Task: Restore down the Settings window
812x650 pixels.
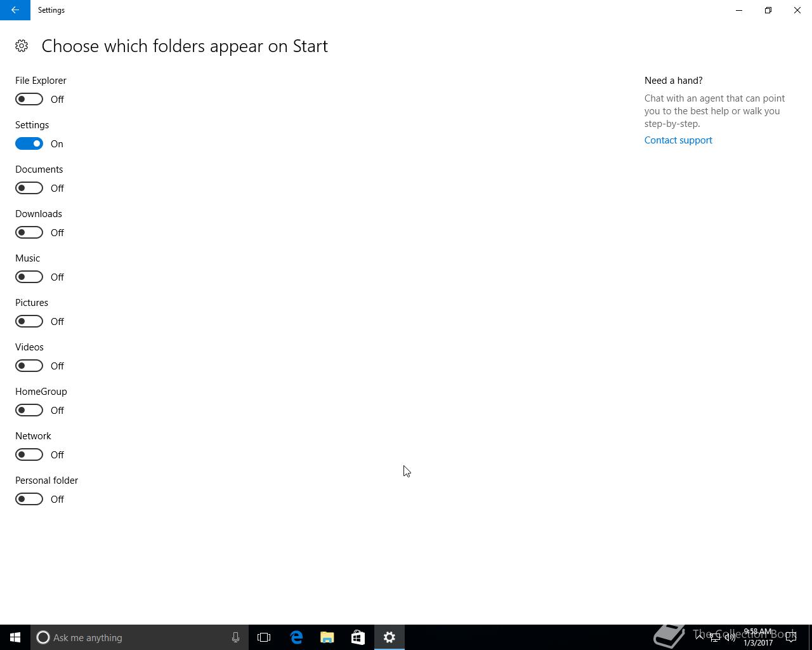Action: (768, 10)
